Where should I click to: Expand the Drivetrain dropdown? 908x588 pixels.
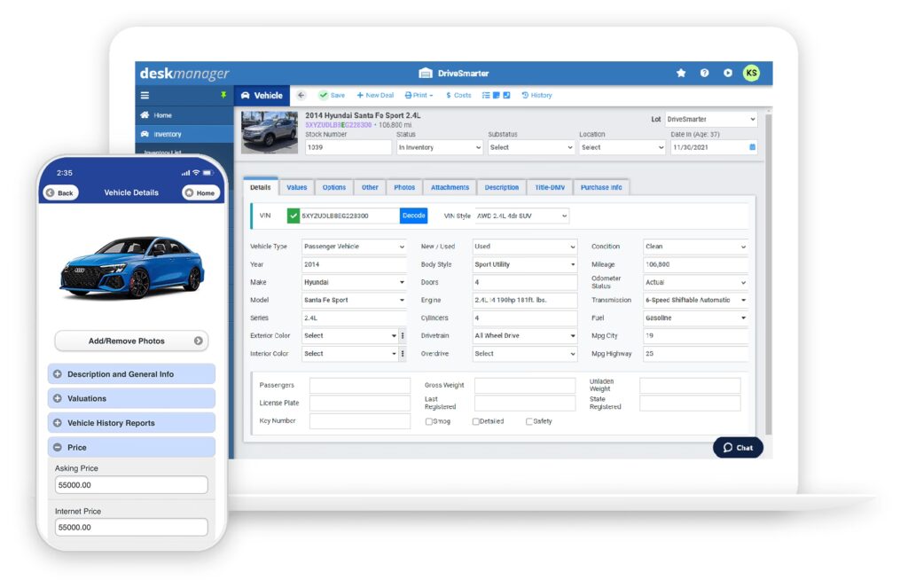pyautogui.click(x=524, y=336)
